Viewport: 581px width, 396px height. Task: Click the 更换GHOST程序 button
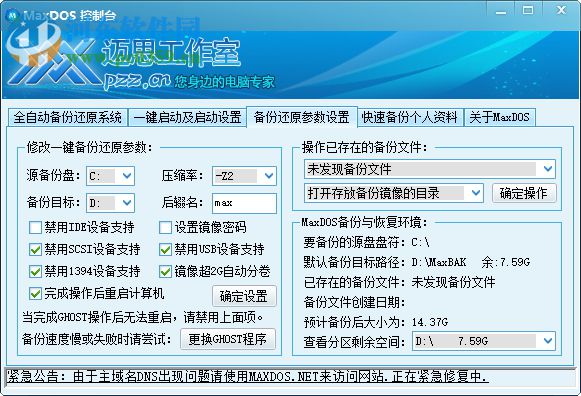coord(228,339)
